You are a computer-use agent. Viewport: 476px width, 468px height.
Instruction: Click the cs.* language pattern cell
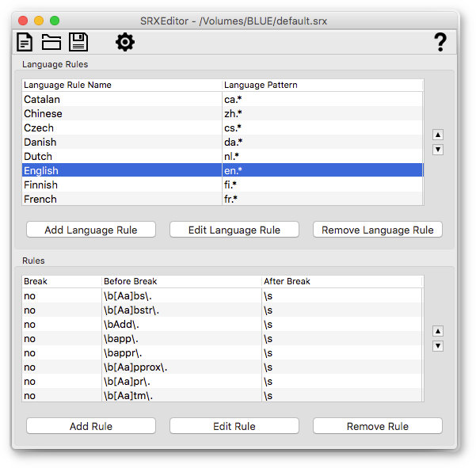322,127
